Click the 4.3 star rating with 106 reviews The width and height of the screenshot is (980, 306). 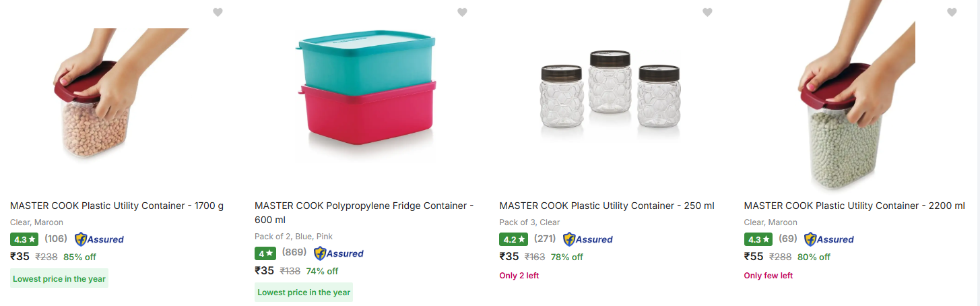click(x=24, y=239)
